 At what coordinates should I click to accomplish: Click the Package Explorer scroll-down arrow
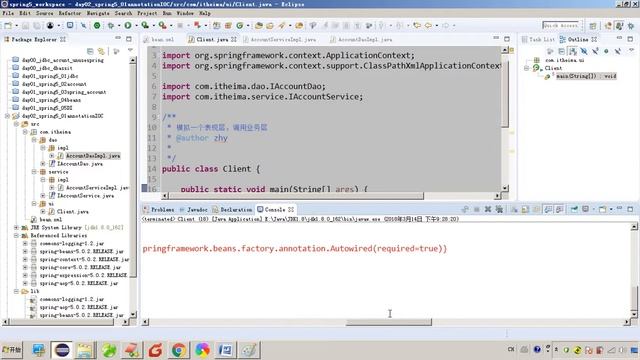pos(133,314)
